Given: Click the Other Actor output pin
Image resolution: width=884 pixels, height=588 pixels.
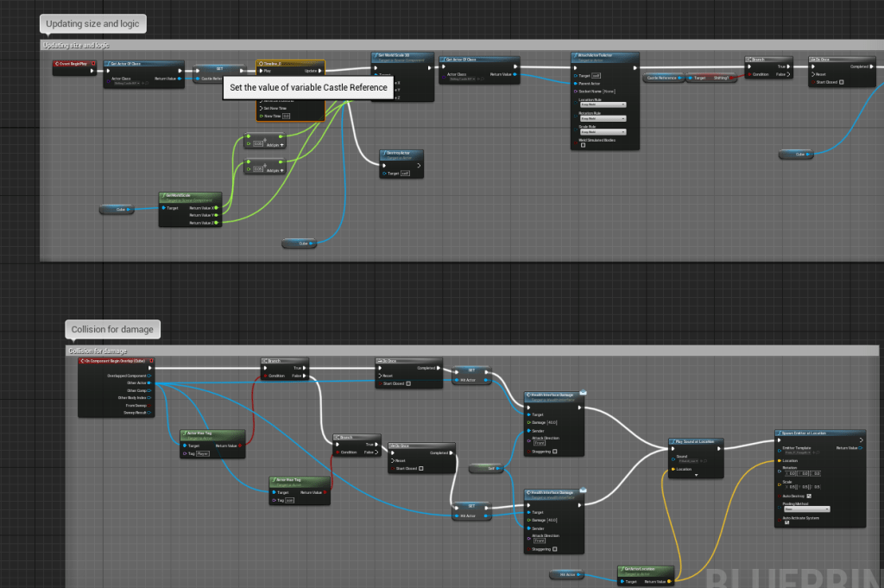Looking at the screenshot, I should pyautogui.click(x=149, y=383).
